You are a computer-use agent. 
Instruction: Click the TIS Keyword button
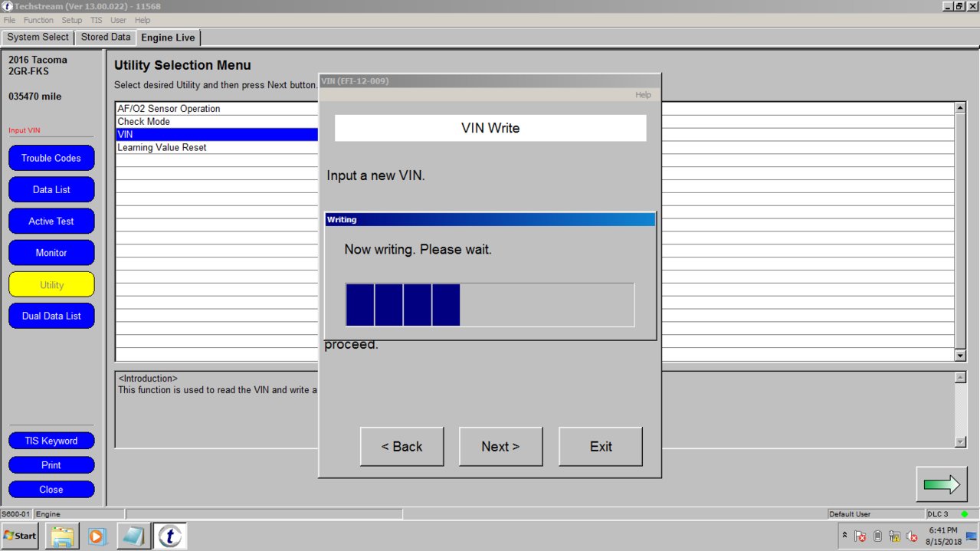(51, 441)
